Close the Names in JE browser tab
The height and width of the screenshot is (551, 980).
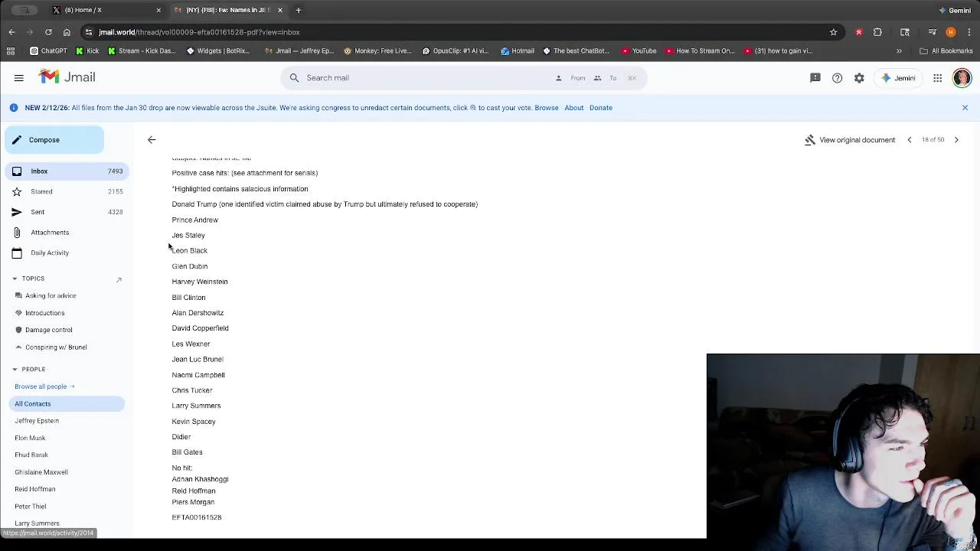[x=279, y=10]
